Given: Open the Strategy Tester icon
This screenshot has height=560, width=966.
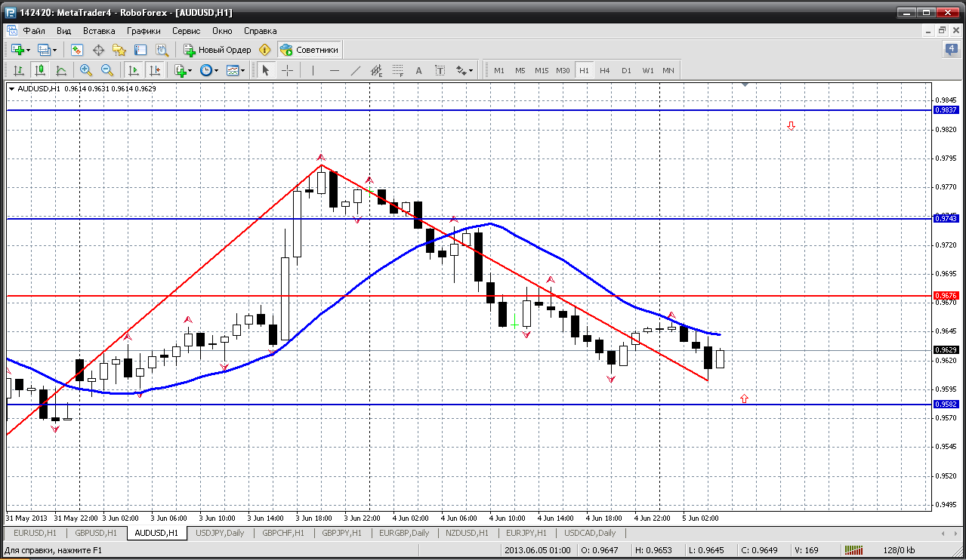Looking at the screenshot, I should [162, 50].
